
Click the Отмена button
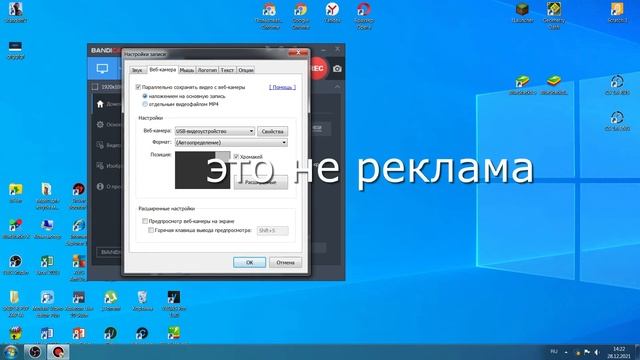285,262
